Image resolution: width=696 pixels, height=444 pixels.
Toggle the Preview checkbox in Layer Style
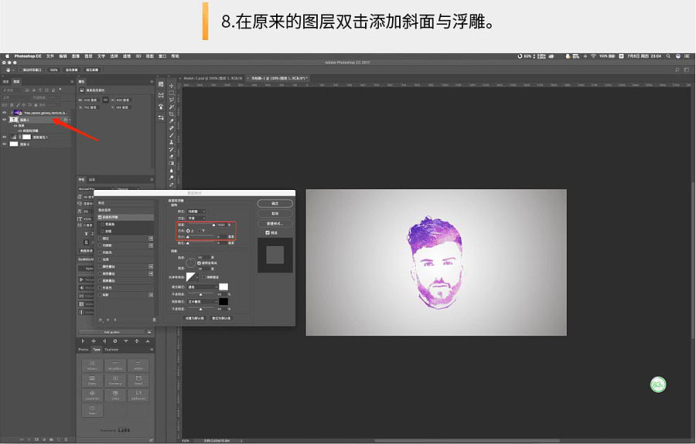[268, 232]
